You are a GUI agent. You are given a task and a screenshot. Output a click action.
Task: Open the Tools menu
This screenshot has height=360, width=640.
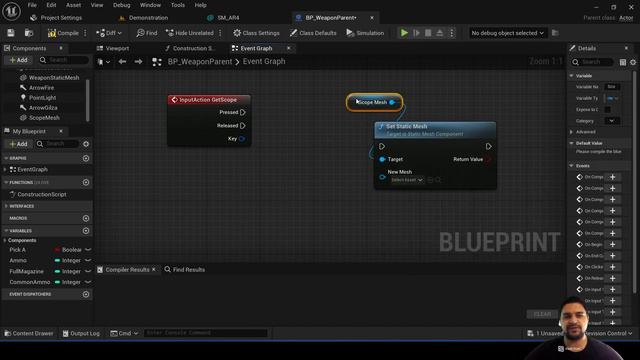pos(178,5)
